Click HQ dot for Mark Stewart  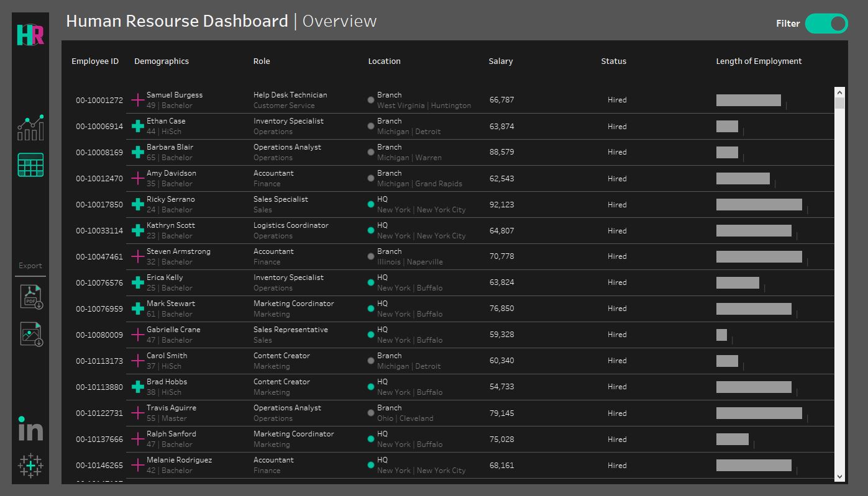point(371,309)
